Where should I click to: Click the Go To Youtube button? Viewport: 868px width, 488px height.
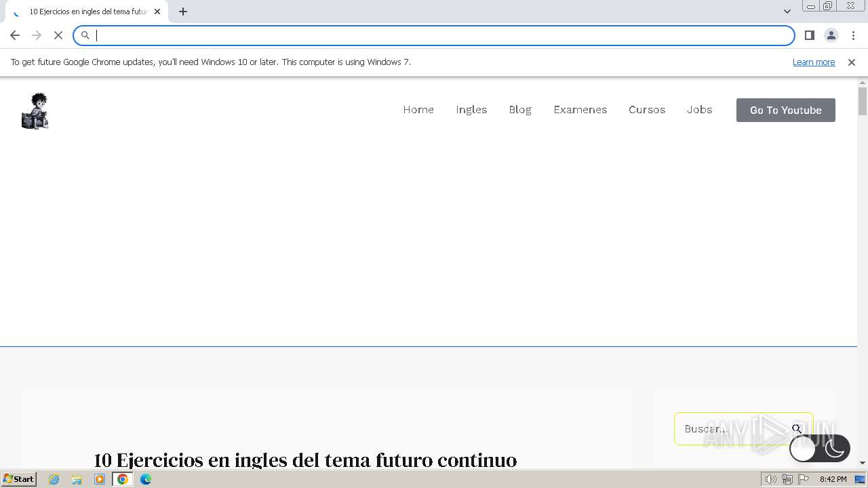click(786, 110)
